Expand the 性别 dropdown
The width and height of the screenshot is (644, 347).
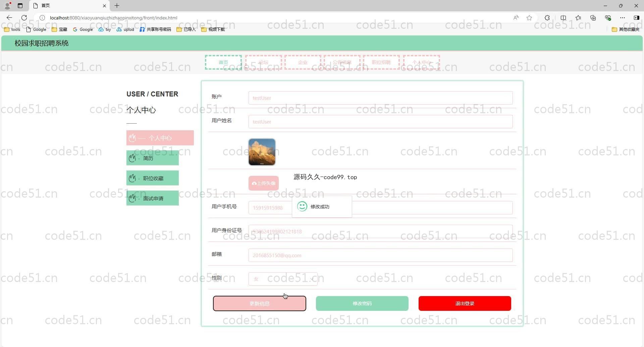[x=283, y=279]
